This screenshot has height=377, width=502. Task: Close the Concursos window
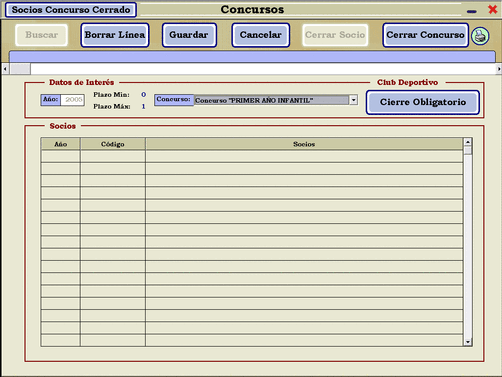click(492, 9)
